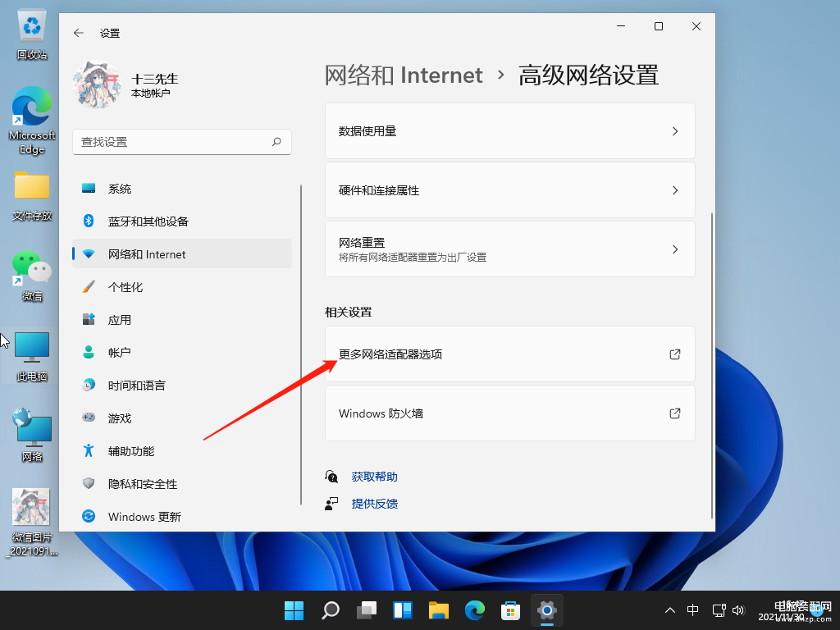Image resolution: width=840 pixels, height=630 pixels.
Task: Open 更多网络适配器选项
Action: [510, 354]
